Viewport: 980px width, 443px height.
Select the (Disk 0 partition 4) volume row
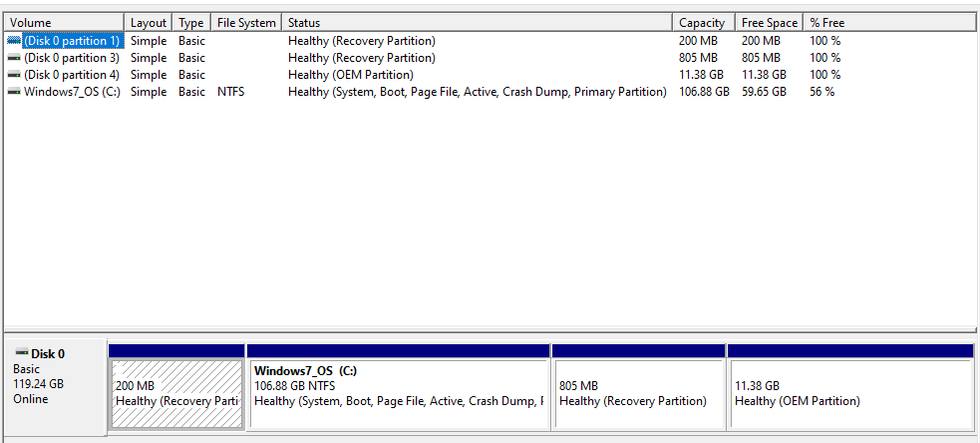click(x=490, y=75)
